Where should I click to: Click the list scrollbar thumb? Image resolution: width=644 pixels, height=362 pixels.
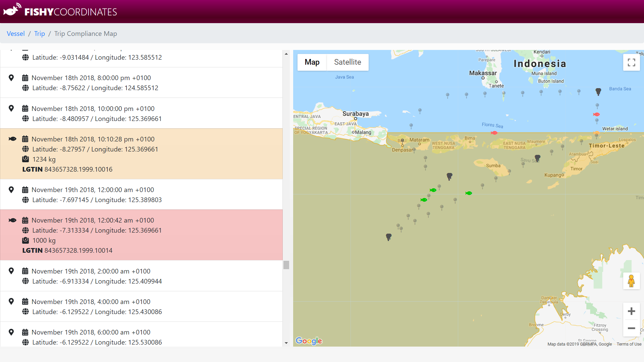(286, 265)
